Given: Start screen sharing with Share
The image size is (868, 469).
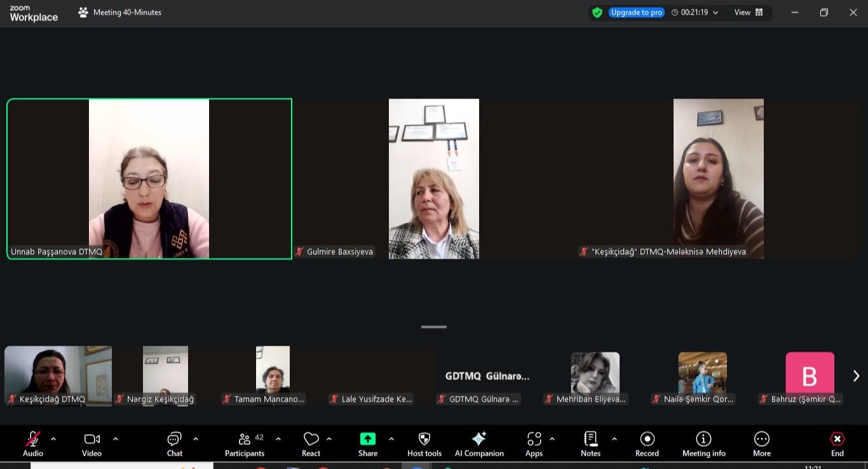Looking at the screenshot, I should click(x=368, y=444).
